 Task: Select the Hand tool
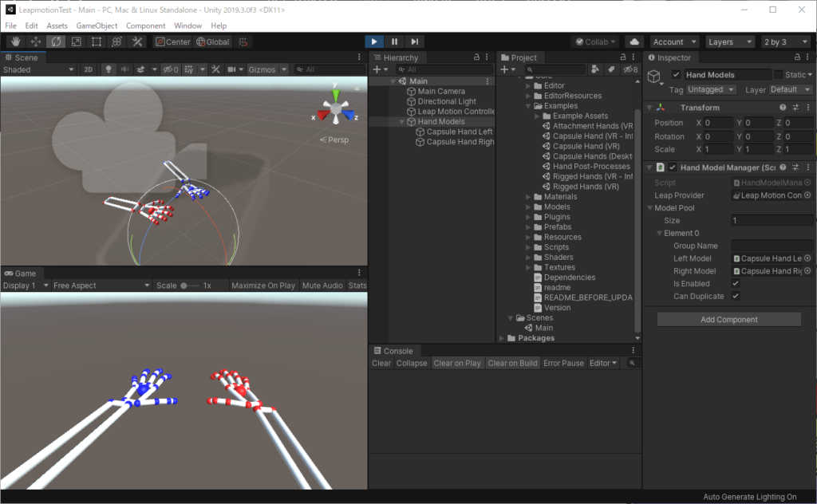(x=16, y=41)
